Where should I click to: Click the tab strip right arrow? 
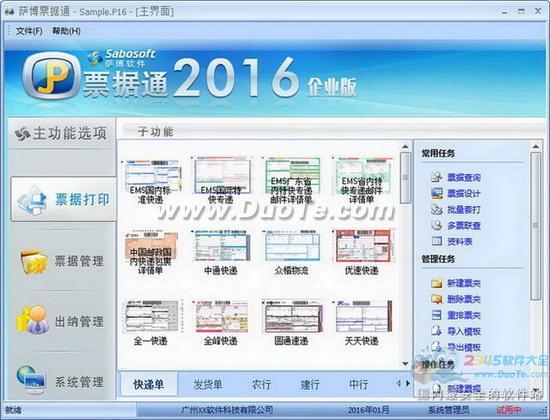(x=408, y=384)
